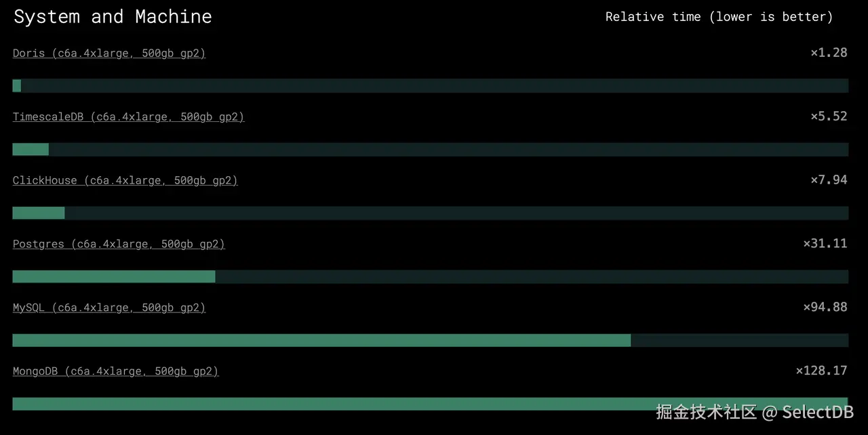Click the Doris relative time bar

click(x=430, y=85)
